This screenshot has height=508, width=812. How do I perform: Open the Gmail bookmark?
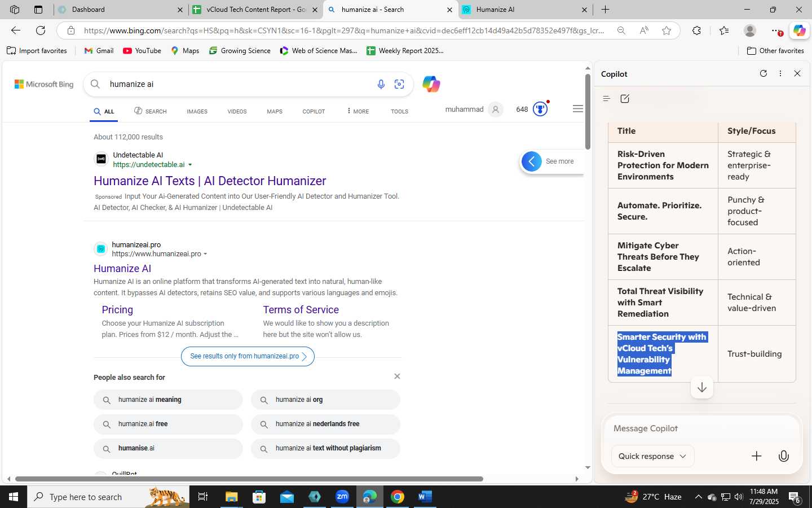[x=99, y=51]
